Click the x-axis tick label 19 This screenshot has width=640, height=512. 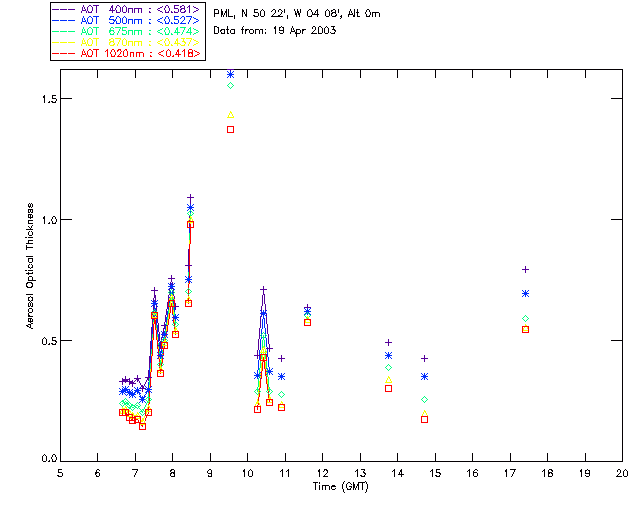585,473
